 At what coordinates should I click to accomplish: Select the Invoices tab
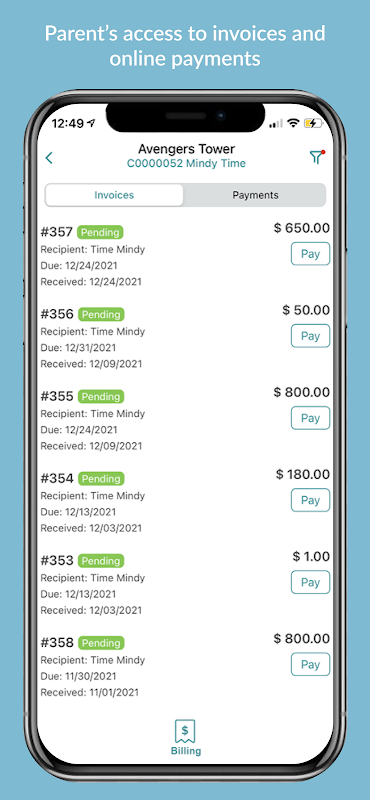[x=114, y=195]
